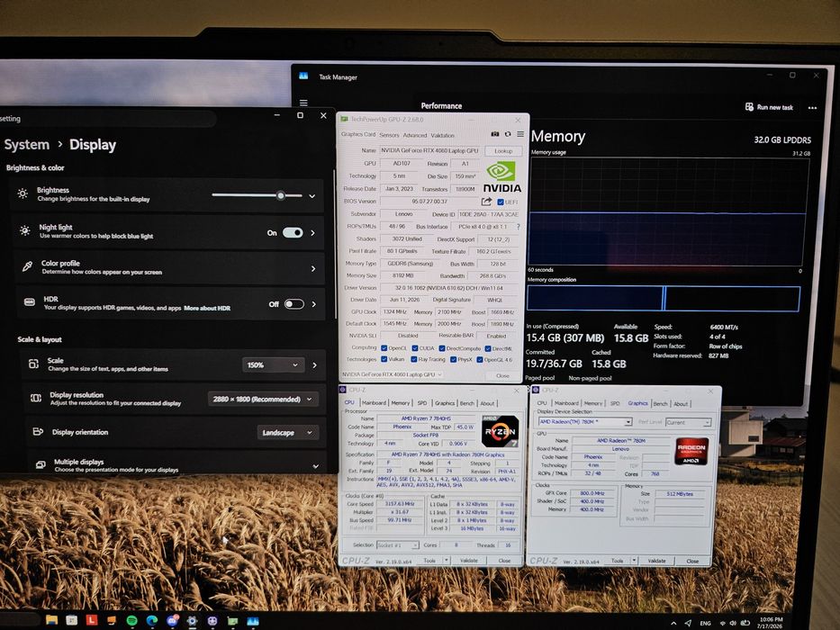Open the Scale 150% dropdown
840x630 pixels.
pos(273,364)
